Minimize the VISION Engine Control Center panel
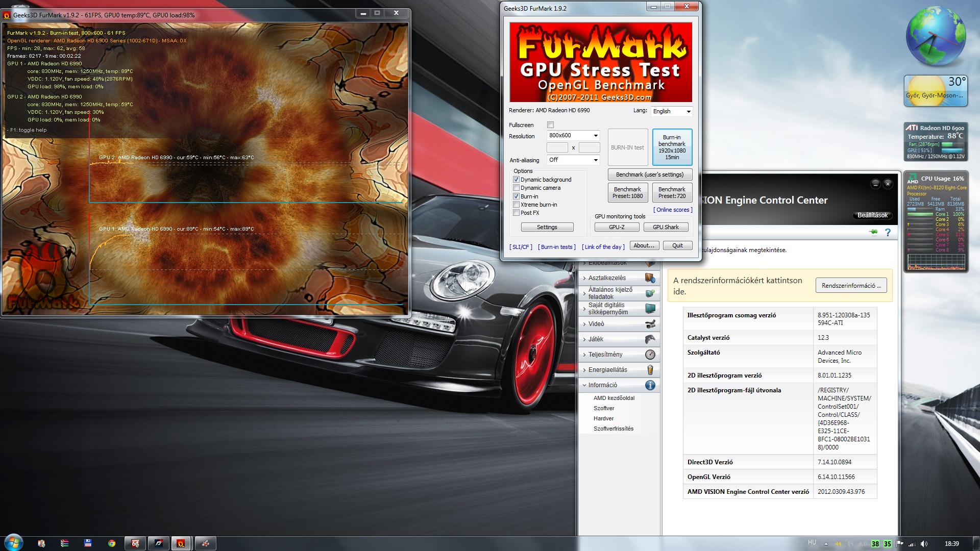 pyautogui.click(x=875, y=184)
